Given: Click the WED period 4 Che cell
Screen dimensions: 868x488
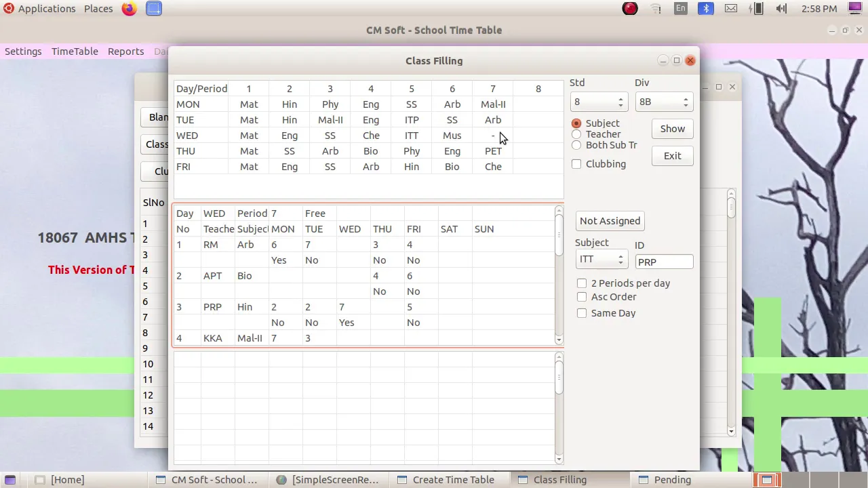Looking at the screenshot, I should coord(371,136).
